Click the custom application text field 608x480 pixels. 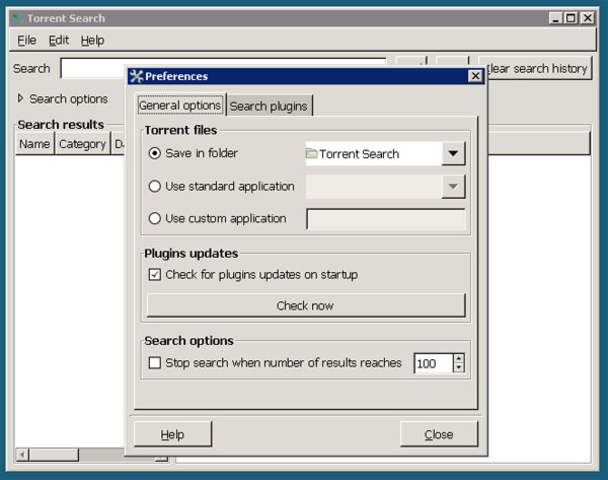(x=386, y=219)
